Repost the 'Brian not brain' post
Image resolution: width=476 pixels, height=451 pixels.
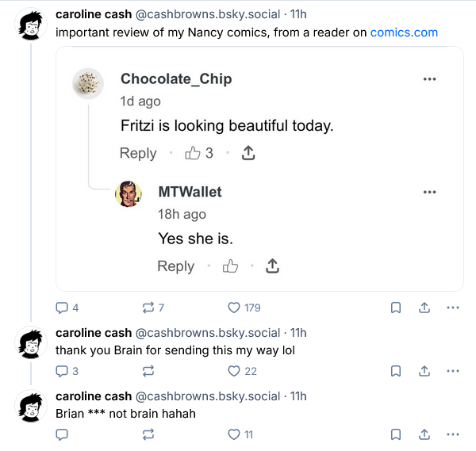click(x=148, y=434)
